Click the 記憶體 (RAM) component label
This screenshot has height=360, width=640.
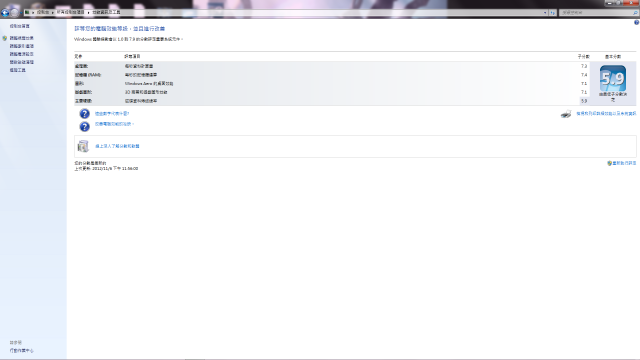(88, 75)
